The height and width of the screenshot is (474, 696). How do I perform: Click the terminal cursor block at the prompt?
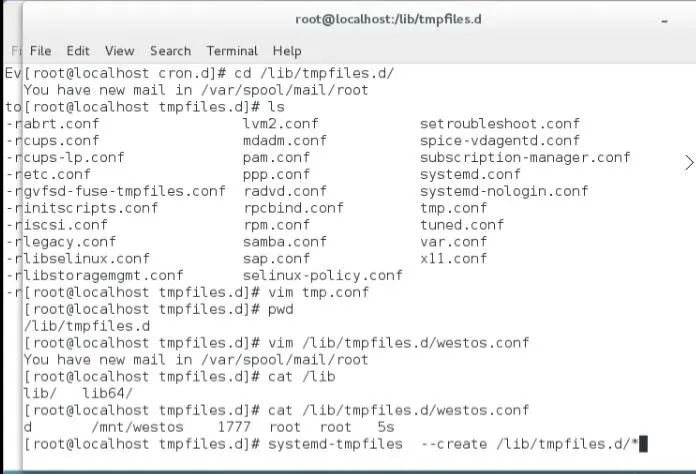click(x=645, y=443)
